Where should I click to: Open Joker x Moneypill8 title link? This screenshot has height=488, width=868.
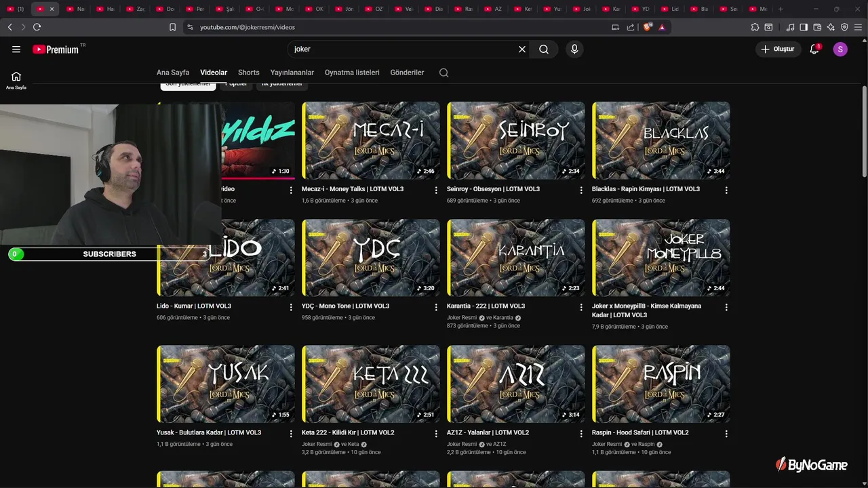[646, 310]
